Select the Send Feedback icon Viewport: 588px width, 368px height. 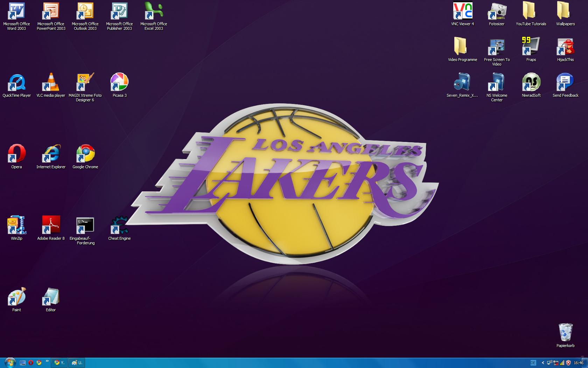565,86
